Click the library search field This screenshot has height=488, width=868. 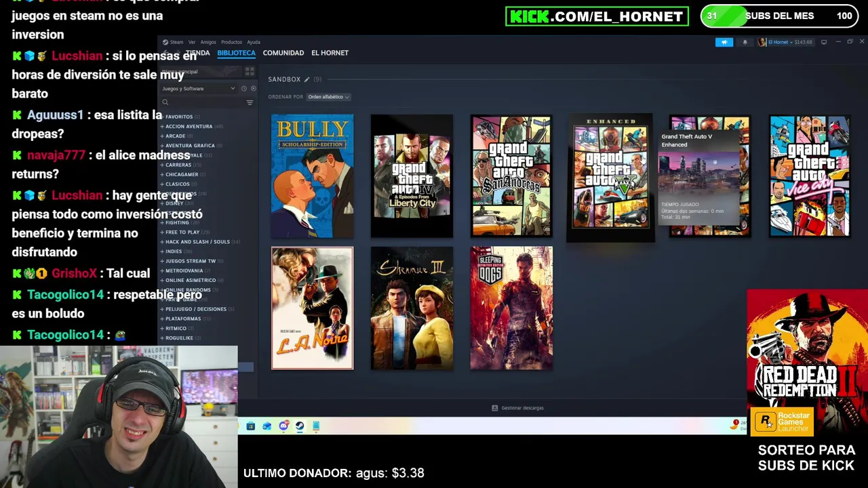pos(202,102)
